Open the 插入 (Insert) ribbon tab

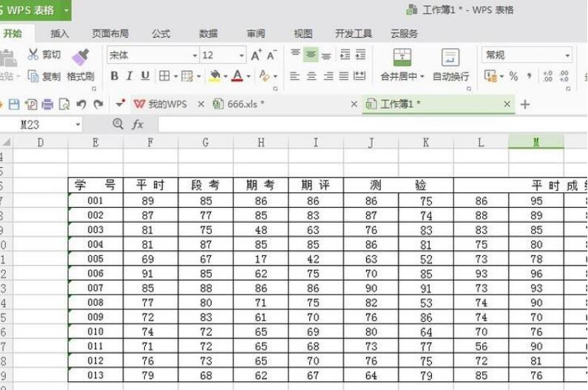[x=60, y=34]
